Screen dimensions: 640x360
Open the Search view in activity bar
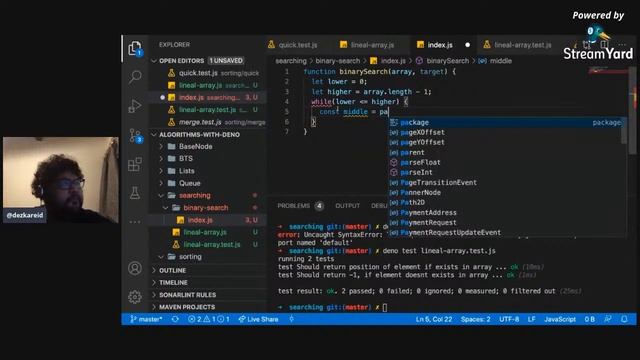click(x=135, y=76)
